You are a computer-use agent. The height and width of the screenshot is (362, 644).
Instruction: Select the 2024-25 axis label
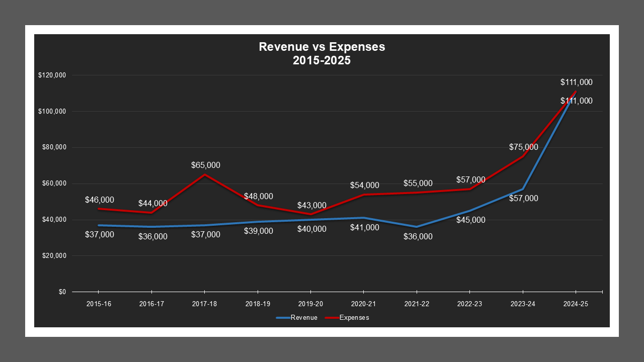tap(576, 304)
